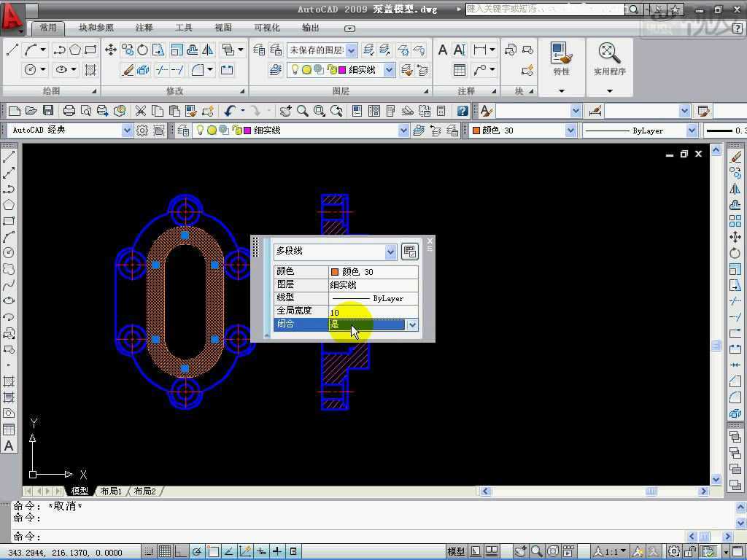Click the 特性 properties button in ribbon
Image resolution: width=747 pixels, height=560 pixels.
561,58
